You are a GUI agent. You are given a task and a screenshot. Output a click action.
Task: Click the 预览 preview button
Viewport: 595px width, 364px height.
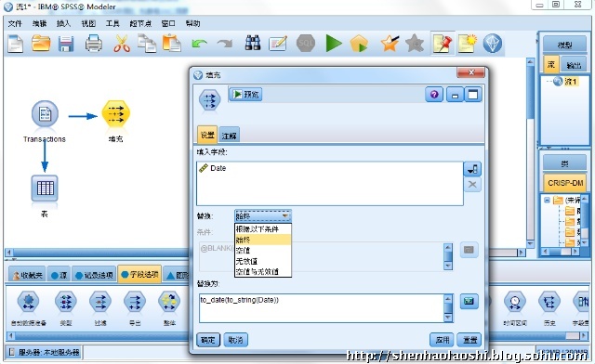pos(245,95)
